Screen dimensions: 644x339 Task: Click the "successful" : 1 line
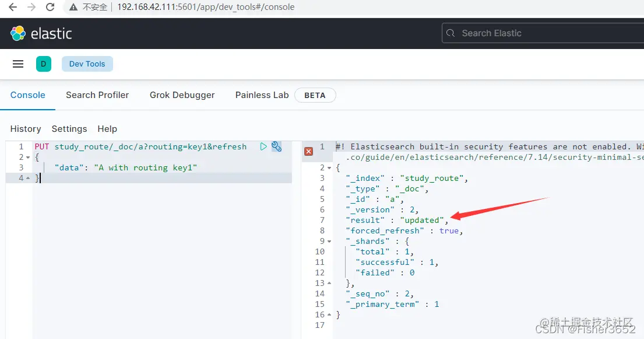[397, 262]
